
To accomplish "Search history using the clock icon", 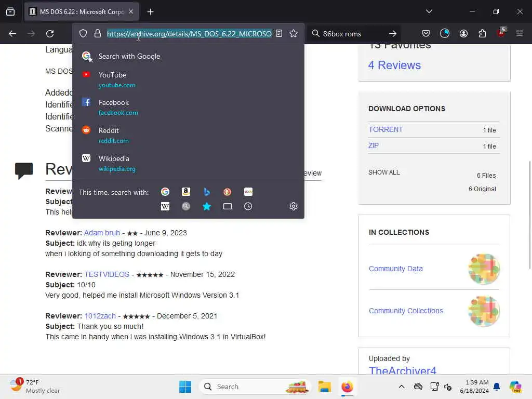I will [248, 206].
